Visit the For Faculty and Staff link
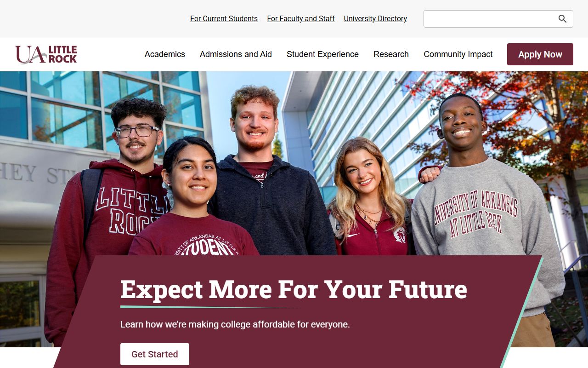 [x=301, y=19]
